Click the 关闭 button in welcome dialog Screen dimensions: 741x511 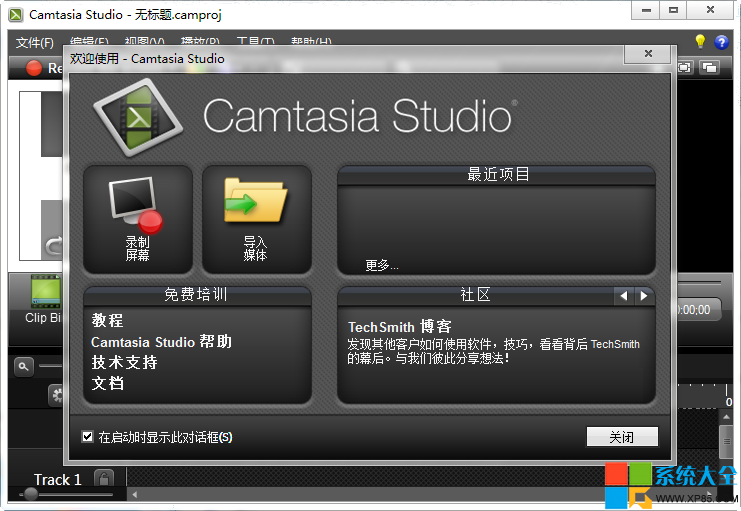point(622,437)
